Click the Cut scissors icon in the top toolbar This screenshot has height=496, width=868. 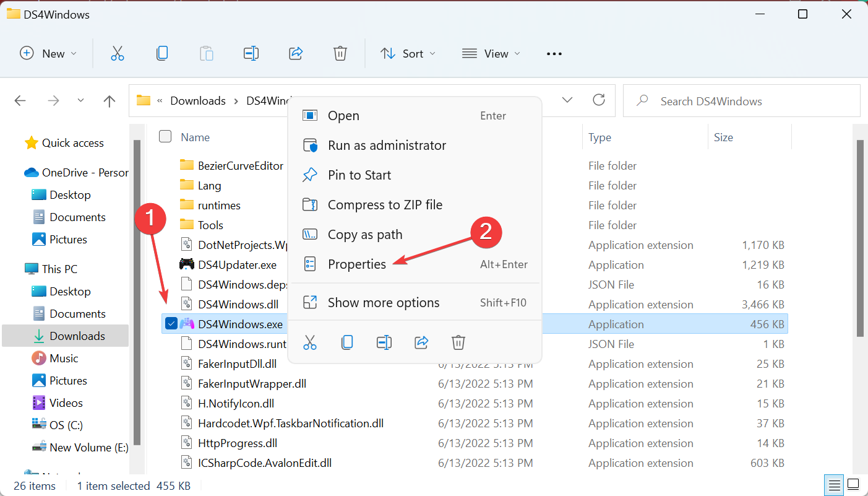point(118,53)
